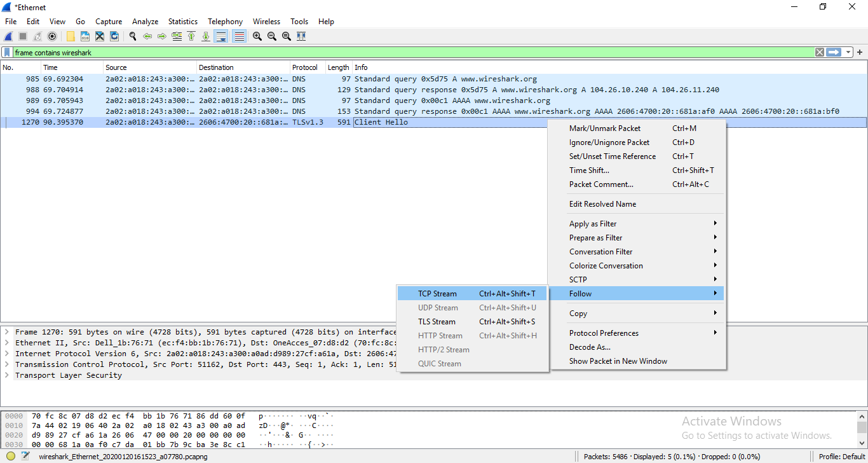Viewport: 868px width, 463px height.
Task: Expand Apply as Filter submenu
Action: click(636, 224)
